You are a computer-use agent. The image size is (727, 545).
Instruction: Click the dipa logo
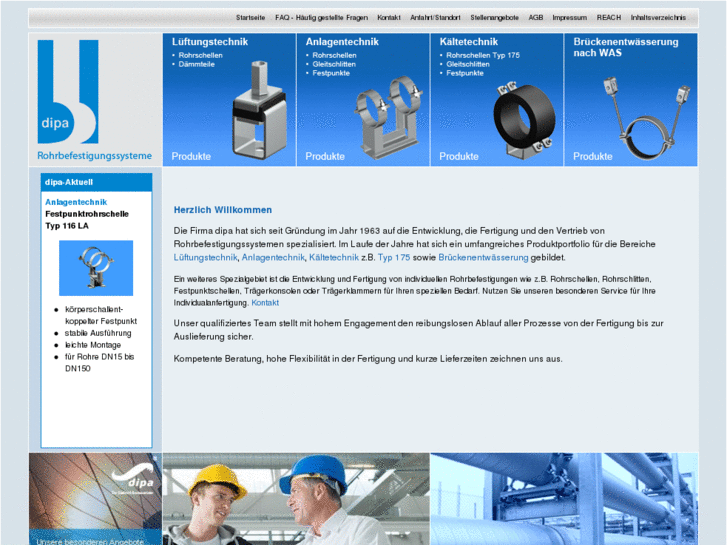[x=68, y=91]
